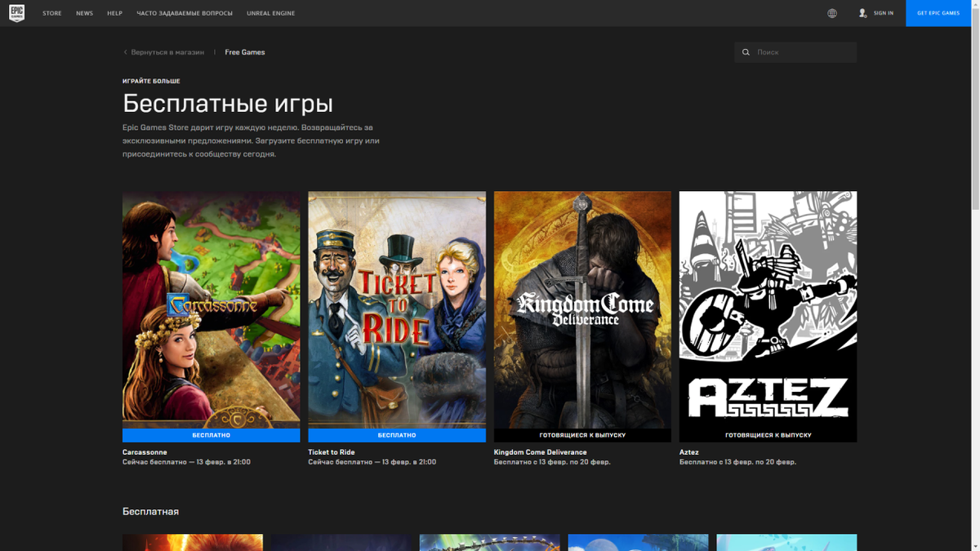
Task: Click Carcassonne's Сейчас бесплатно date text
Action: [186, 462]
